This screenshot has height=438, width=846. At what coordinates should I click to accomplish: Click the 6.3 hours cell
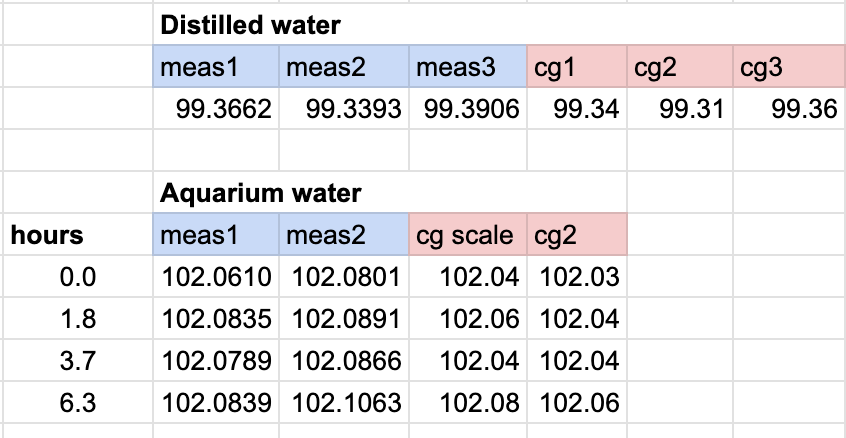[76, 403]
